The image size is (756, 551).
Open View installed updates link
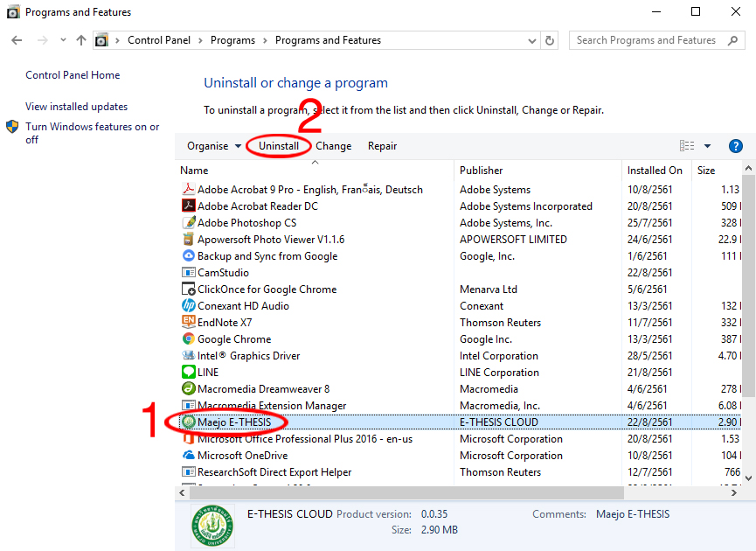(77, 106)
